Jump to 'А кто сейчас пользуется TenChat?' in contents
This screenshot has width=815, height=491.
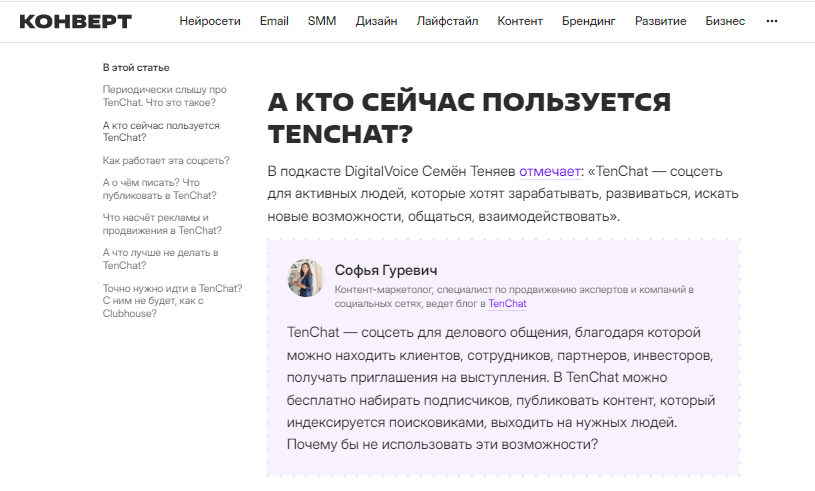161,131
